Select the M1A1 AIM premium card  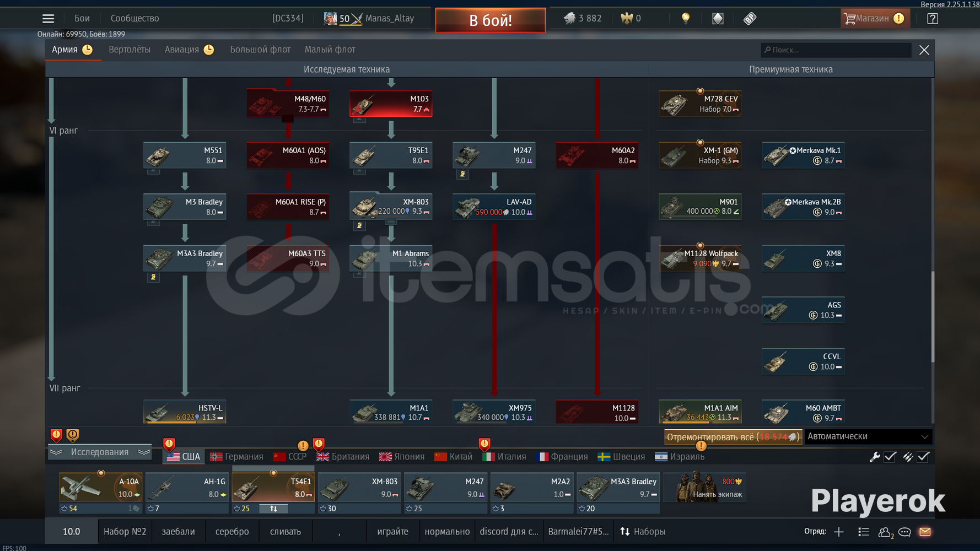(x=700, y=413)
